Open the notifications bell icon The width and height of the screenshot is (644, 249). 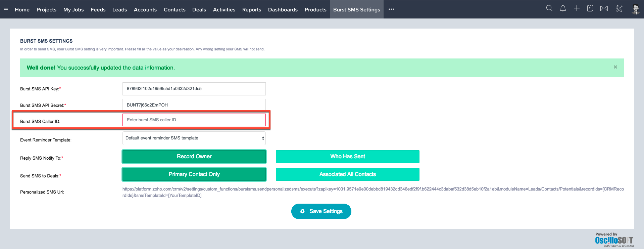click(x=563, y=8)
